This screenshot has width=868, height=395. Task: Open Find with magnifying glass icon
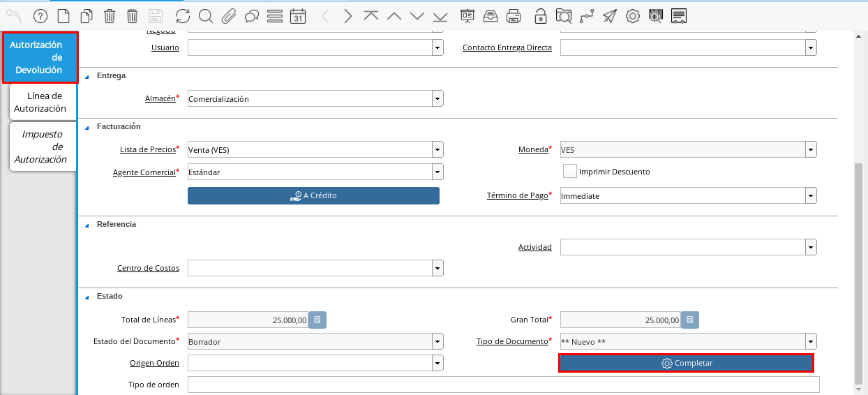coord(205,15)
